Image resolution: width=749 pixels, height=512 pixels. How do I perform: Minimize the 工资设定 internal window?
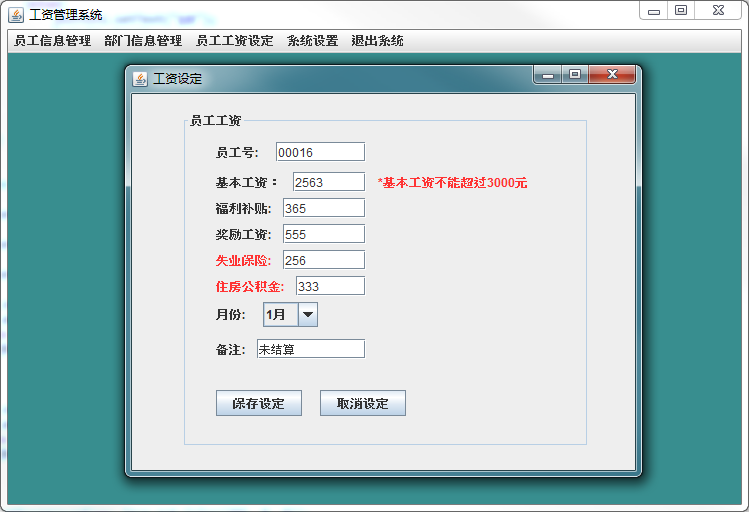coord(548,75)
